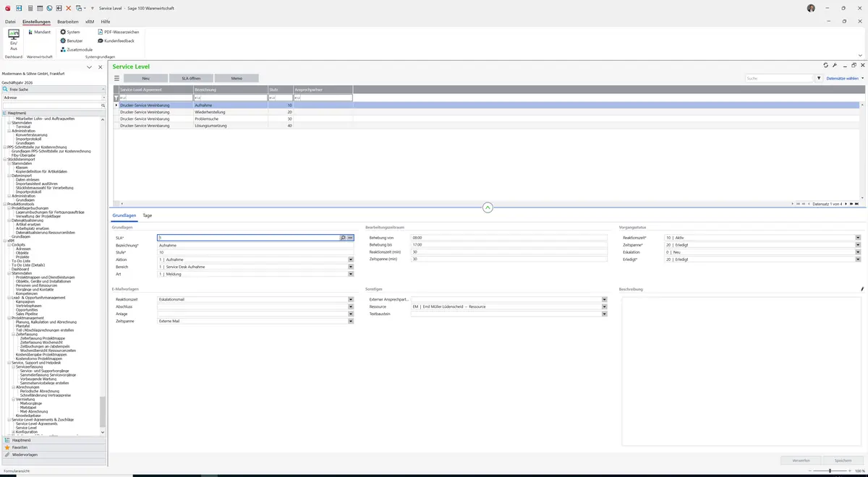Click the calculator icon in quick access toolbar
The width and height of the screenshot is (868, 477).
tap(30, 8)
